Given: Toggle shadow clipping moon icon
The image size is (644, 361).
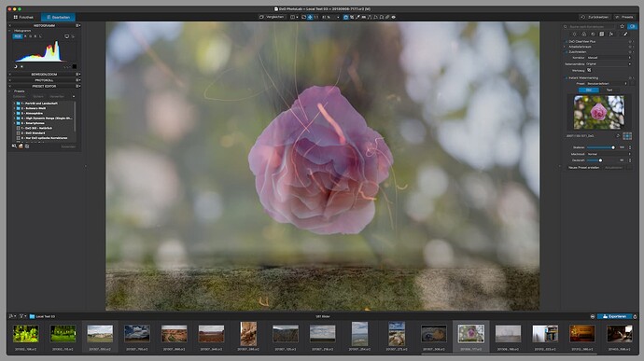Looking at the screenshot, I should [x=16, y=66].
